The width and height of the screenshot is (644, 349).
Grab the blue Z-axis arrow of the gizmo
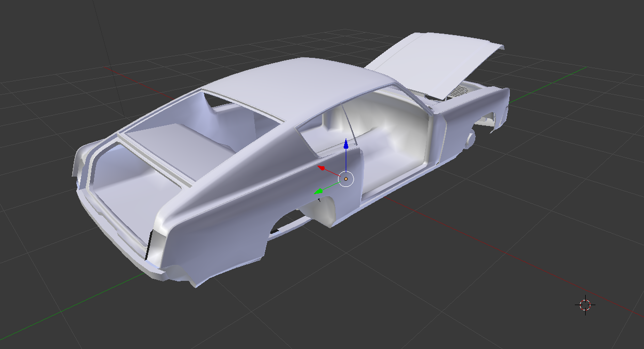(x=346, y=144)
